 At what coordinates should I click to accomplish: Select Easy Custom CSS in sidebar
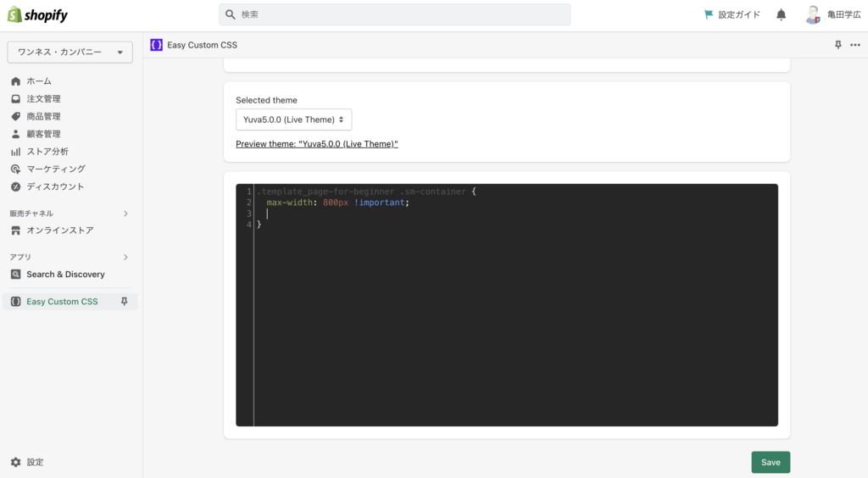tap(62, 302)
